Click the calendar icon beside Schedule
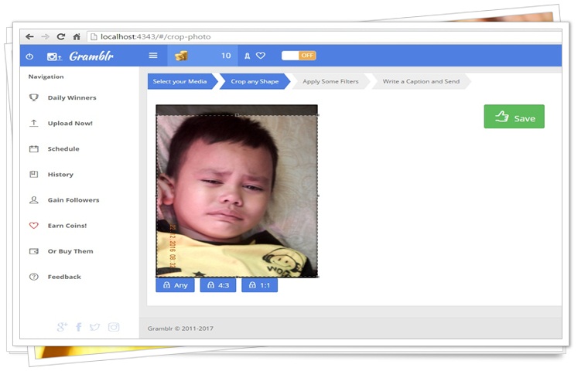588x371 pixels. (x=34, y=148)
